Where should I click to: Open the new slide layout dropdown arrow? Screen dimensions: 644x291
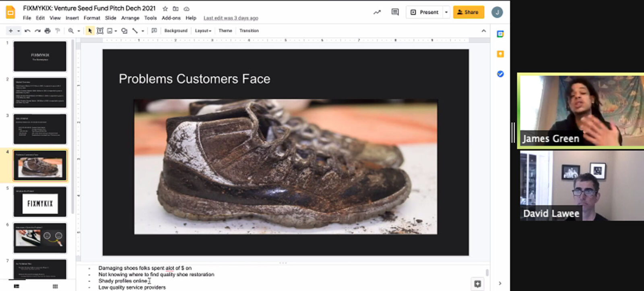coord(19,31)
